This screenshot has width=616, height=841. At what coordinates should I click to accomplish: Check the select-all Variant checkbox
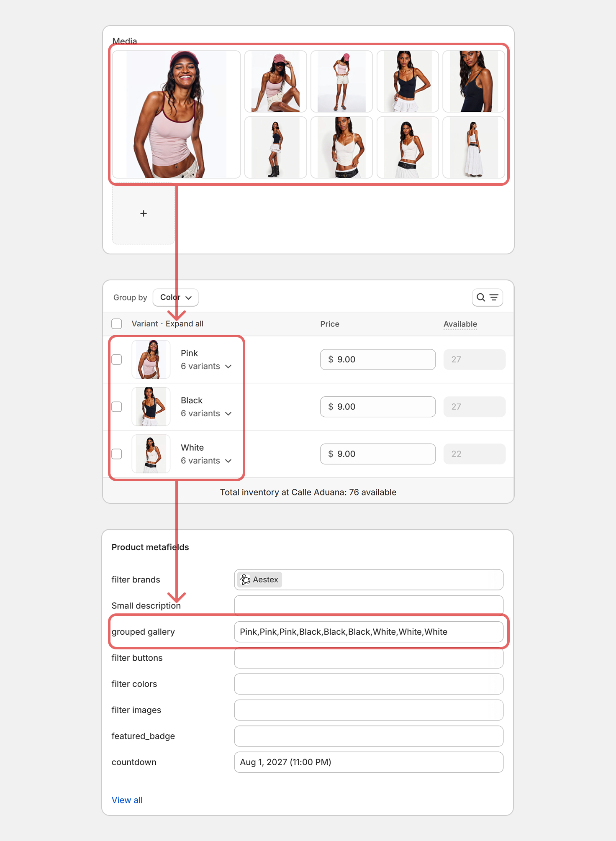pos(117,324)
